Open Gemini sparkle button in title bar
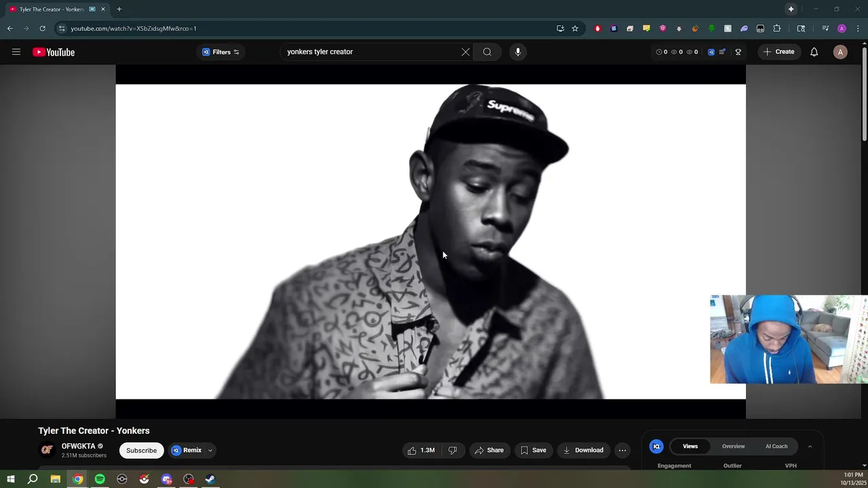 (791, 9)
